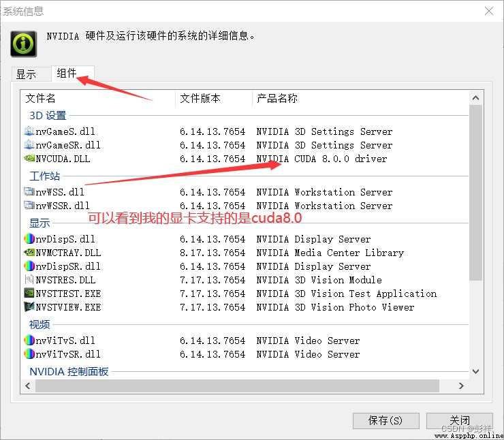Image resolution: width=504 pixels, height=440 pixels.
Task: Click the NVIDIA 控制面板 group header
Action: (x=69, y=372)
